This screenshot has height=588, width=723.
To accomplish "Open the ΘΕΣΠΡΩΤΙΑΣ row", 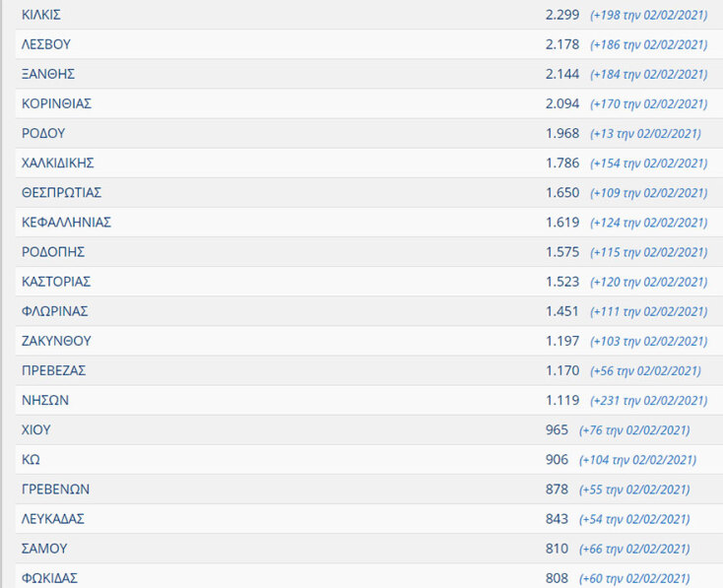I will [x=61, y=192].
